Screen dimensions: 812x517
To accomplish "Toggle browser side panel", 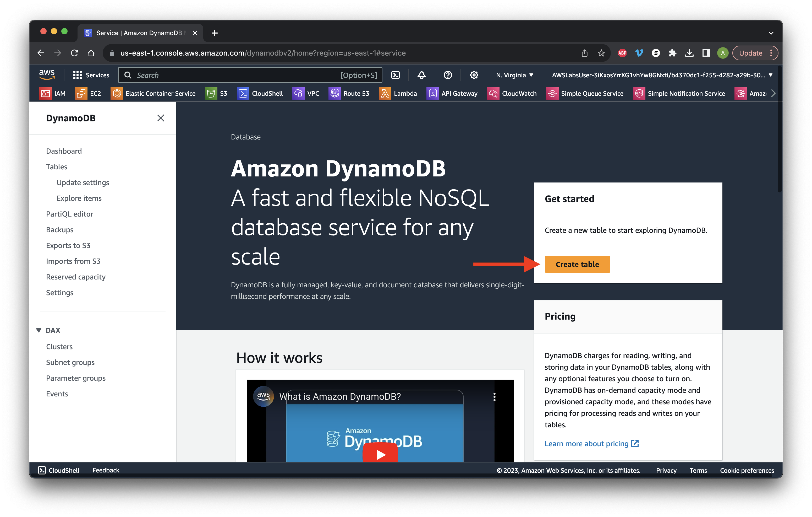I will tap(706, 53).
